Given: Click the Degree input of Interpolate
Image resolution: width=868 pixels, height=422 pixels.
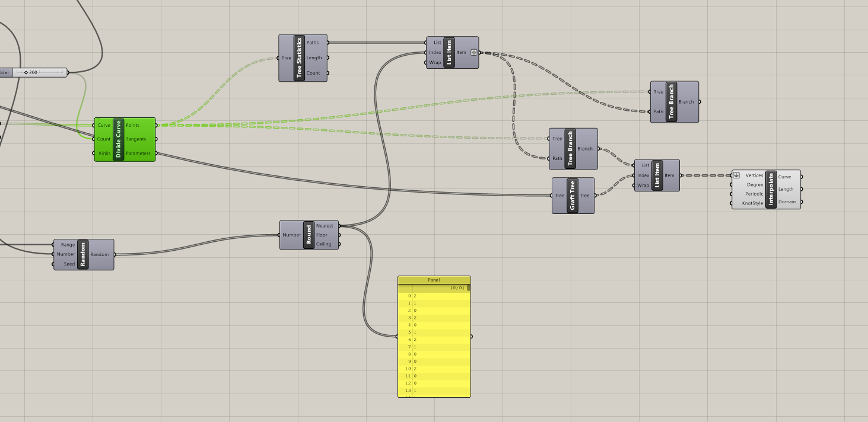Looking at the screenshot, I should pos(755,185).
